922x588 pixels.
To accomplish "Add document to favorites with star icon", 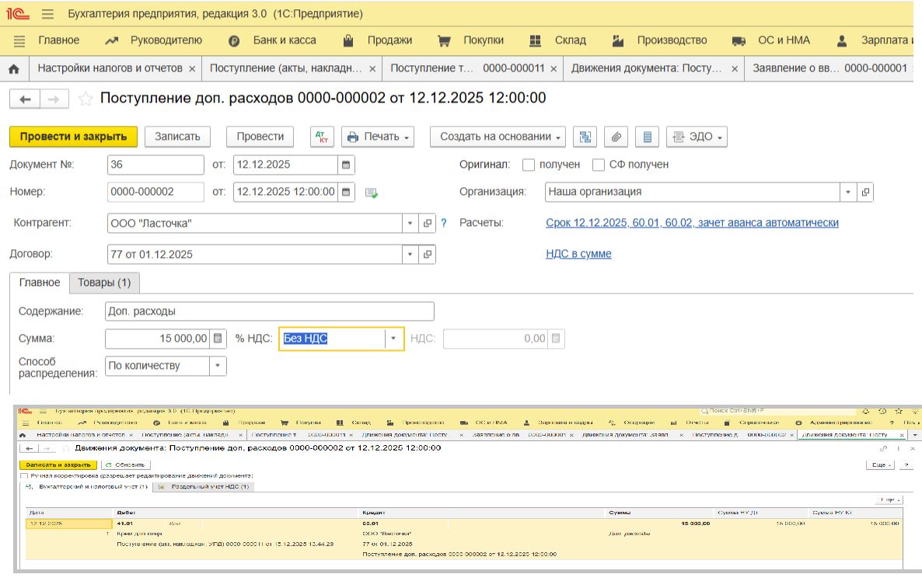I will (x=86, y=99).
